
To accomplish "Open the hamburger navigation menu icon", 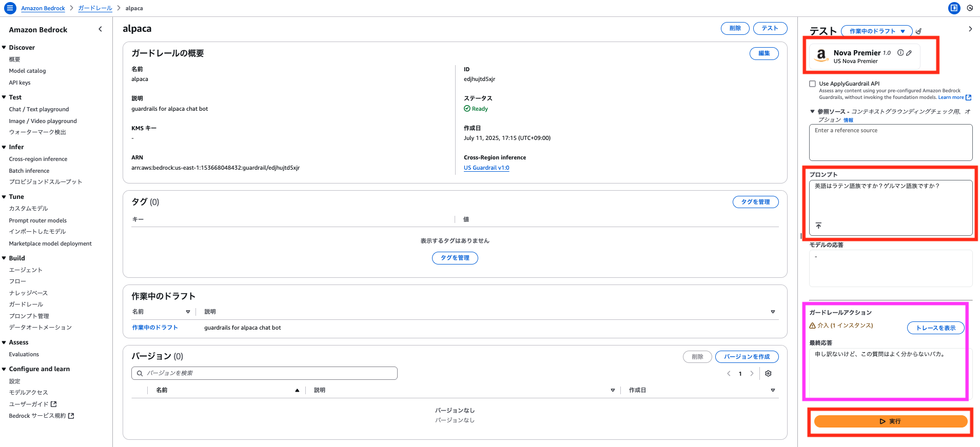I will click(10, 8).
